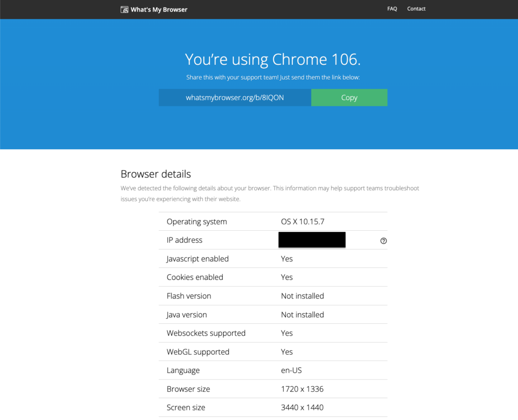Click the "Browser size" label
The height and width of the screenshot is (420, 518).
click(x=188, y=389)
